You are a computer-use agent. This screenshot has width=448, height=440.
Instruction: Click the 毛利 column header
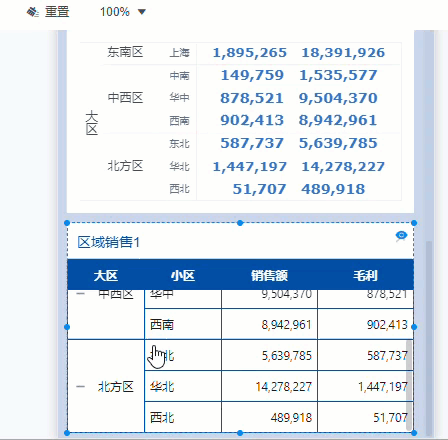(x=365, y=276)
